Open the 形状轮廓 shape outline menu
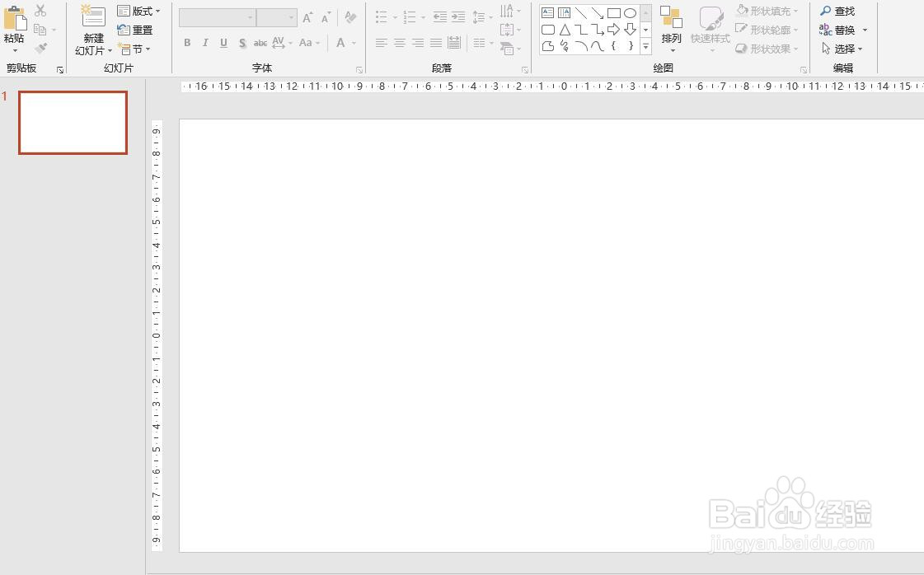 pyautogui.click(x=767, y=30)
